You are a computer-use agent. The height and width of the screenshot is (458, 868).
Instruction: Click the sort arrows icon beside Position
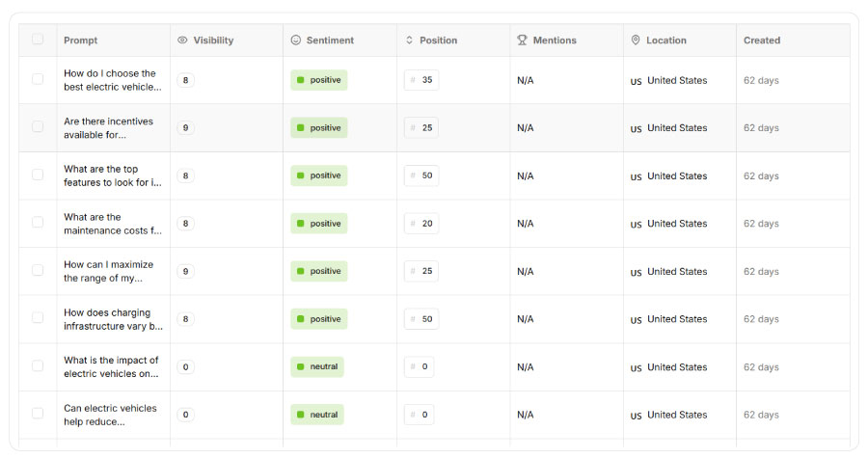point(409,40)
